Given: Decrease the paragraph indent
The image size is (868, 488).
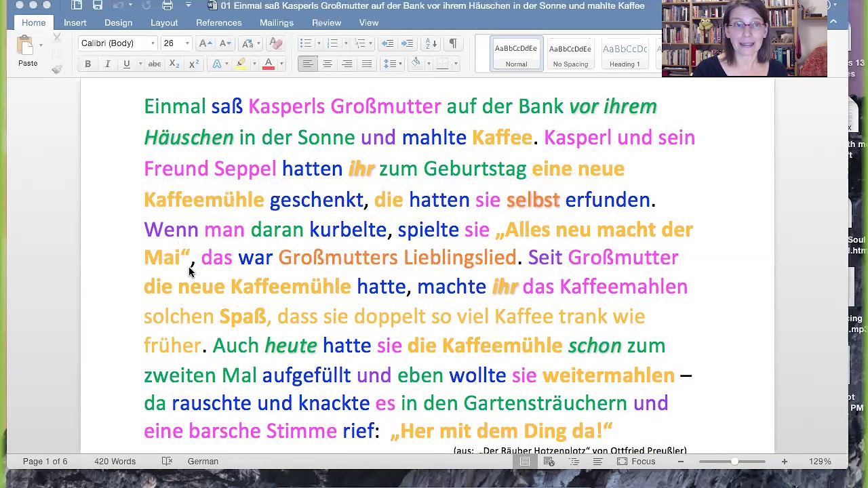Looking at the screenshot, I should coord(387,43).
